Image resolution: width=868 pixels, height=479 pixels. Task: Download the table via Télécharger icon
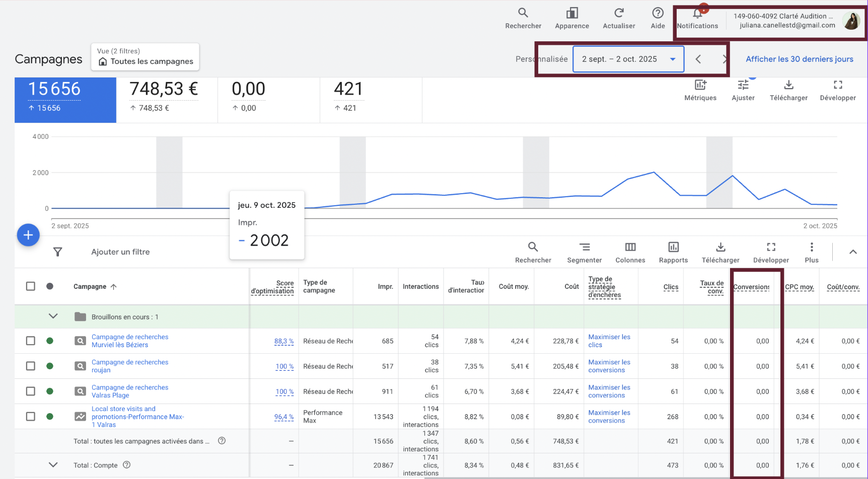[x=720, y=247]
